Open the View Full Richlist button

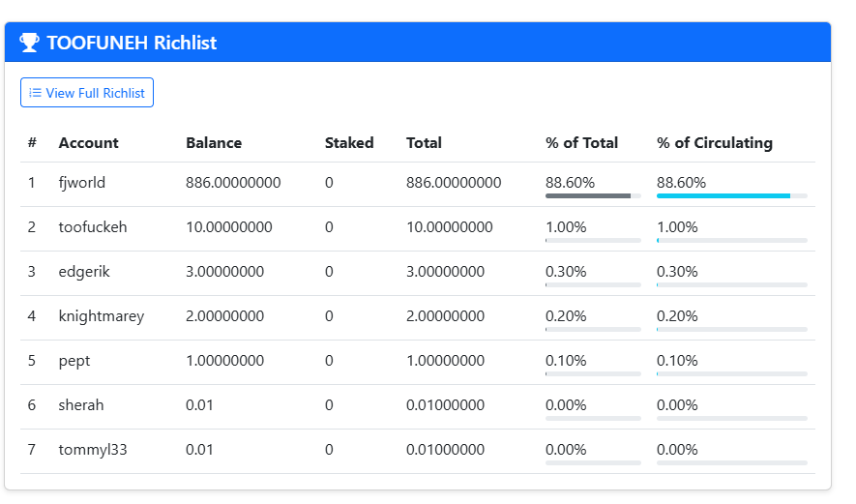click(x=87, y=93)
